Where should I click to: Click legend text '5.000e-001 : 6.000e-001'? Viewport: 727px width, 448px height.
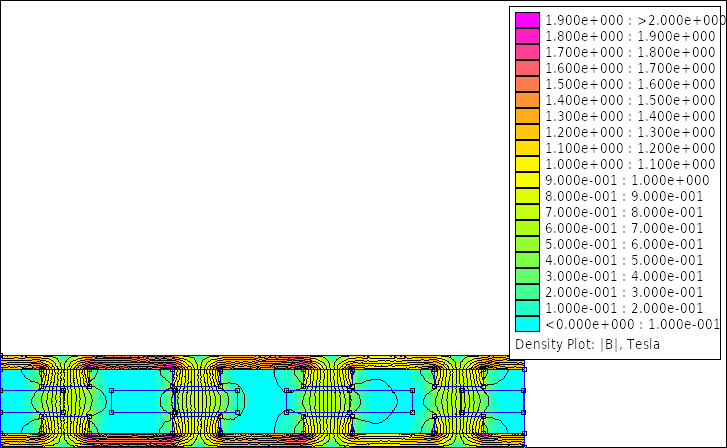[x=624, y=244]
